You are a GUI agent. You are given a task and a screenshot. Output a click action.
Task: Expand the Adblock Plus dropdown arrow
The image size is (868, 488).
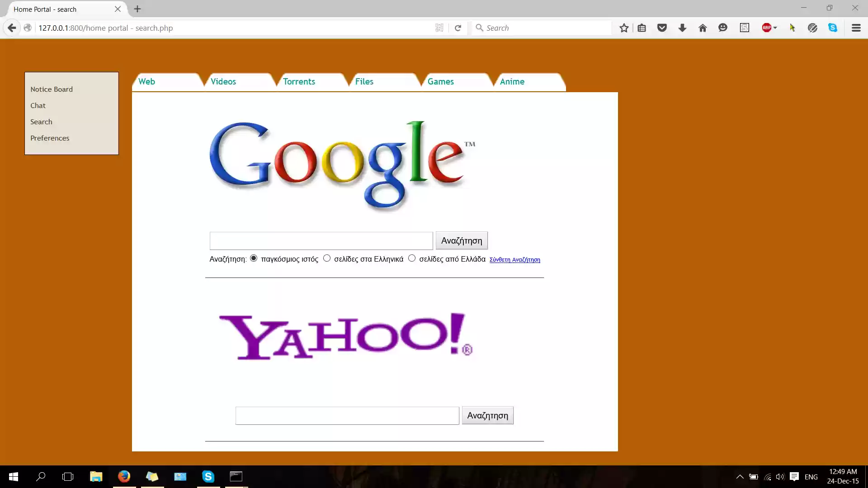click(775, 28)
